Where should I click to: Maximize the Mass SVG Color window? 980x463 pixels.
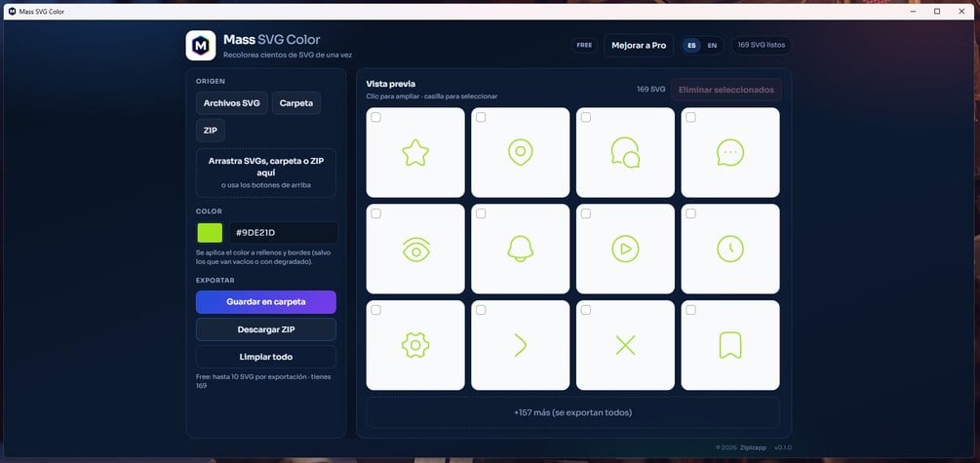point(937,12)
